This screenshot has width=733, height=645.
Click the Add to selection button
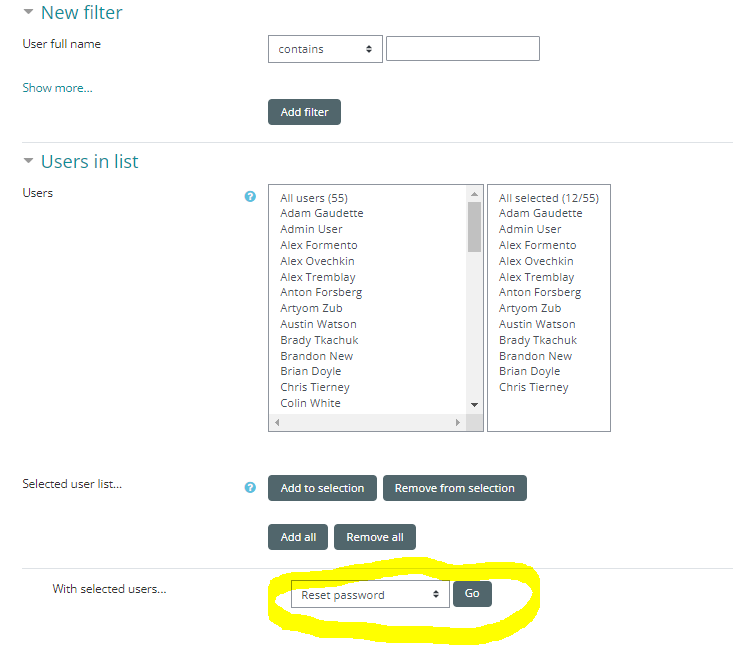[x=322, y=488]
